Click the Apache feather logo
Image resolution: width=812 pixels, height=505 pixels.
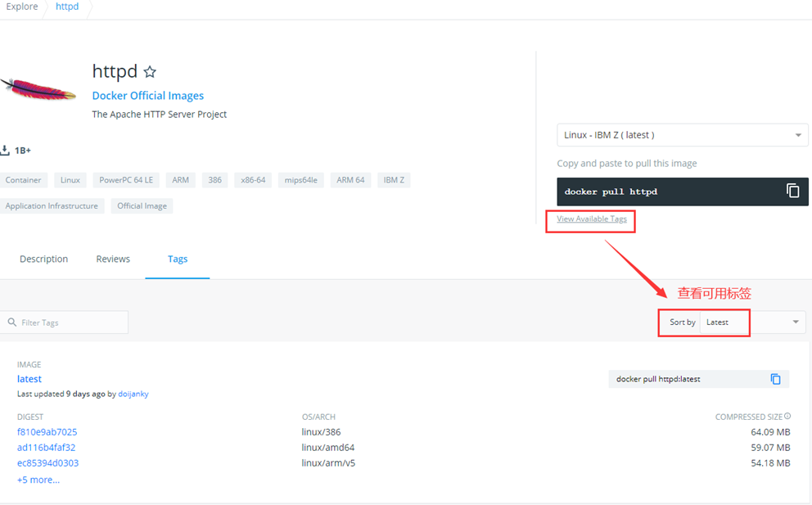[x=38, y=89]
